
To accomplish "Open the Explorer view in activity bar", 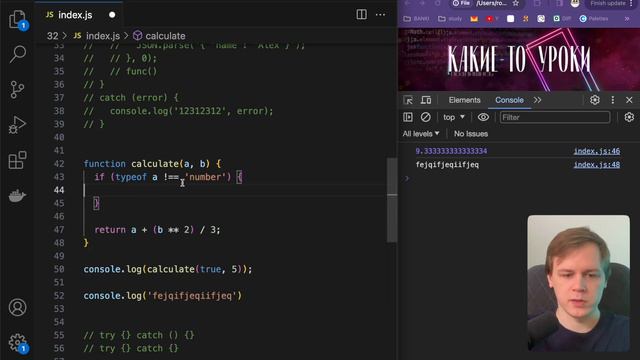I will coord(18,19).
